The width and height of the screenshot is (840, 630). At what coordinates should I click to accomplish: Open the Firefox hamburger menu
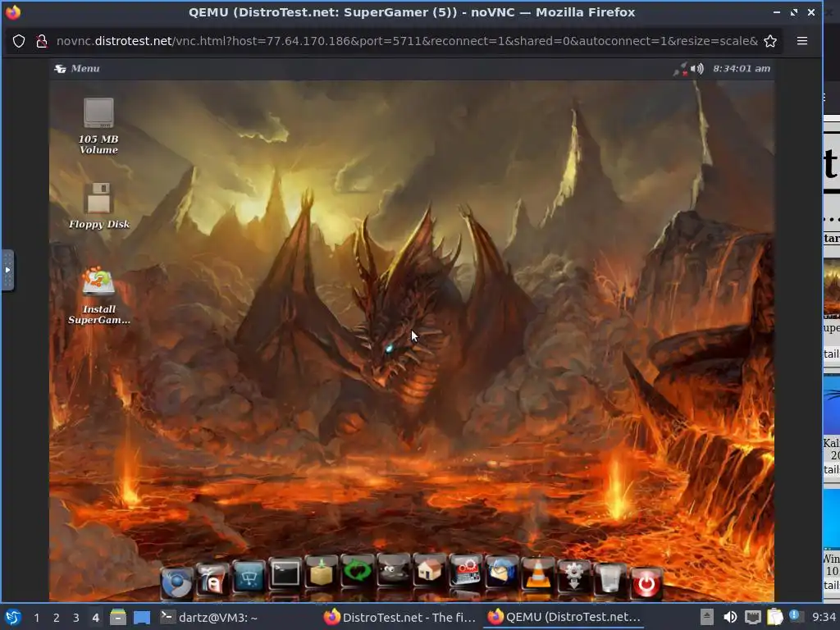[x=802, y=41]
